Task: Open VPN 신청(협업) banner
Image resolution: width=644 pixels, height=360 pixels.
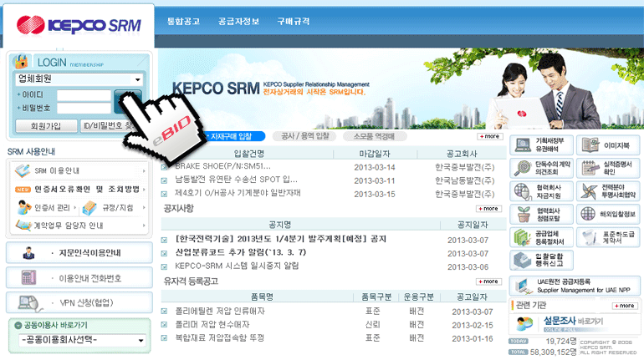Action: pyautogui.click(x=79, y=303)
